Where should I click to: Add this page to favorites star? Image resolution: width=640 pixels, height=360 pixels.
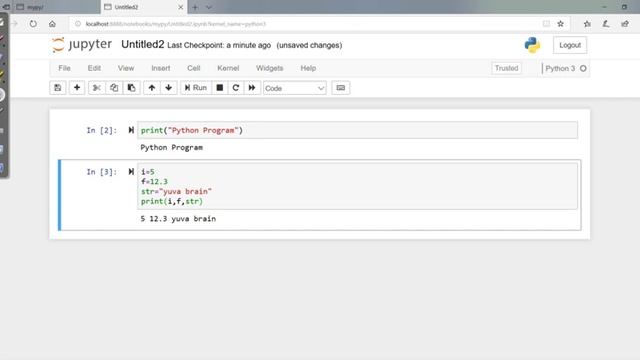pyautogui.click(x=560, y=24)
